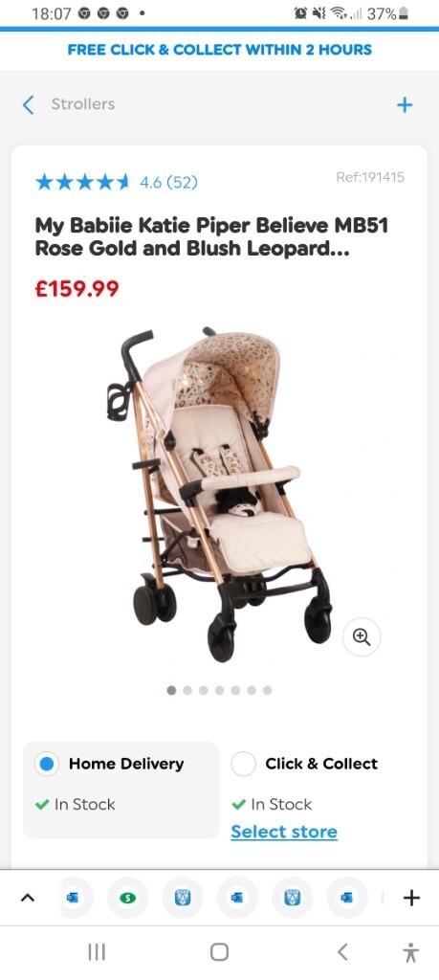
Task: Switch to the second shield tab icon
Action: (x=292, y=898)
